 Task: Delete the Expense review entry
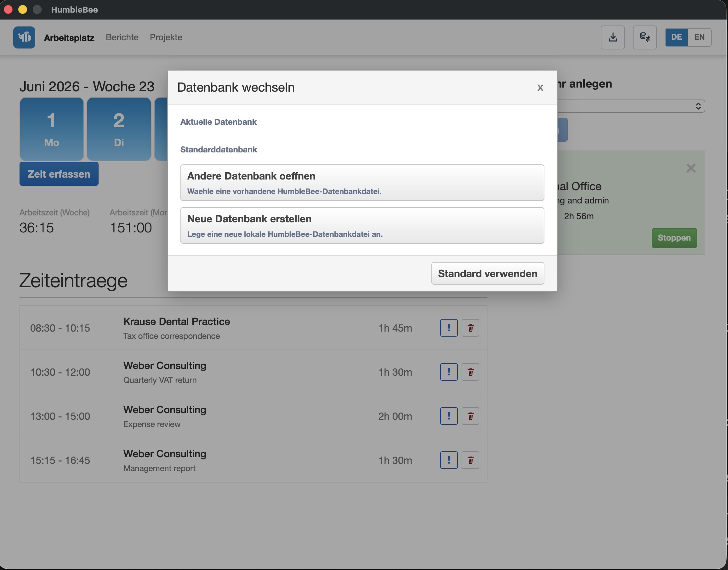(470, 416)
